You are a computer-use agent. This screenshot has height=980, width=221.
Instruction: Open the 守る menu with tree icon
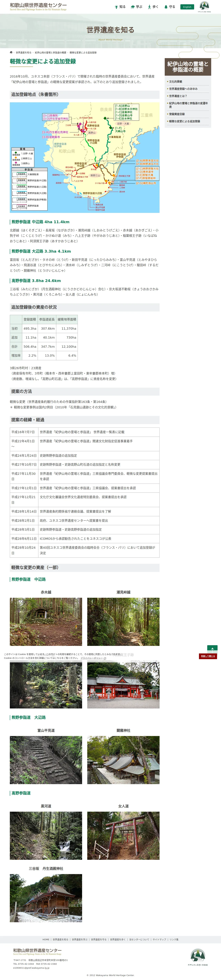170,7
